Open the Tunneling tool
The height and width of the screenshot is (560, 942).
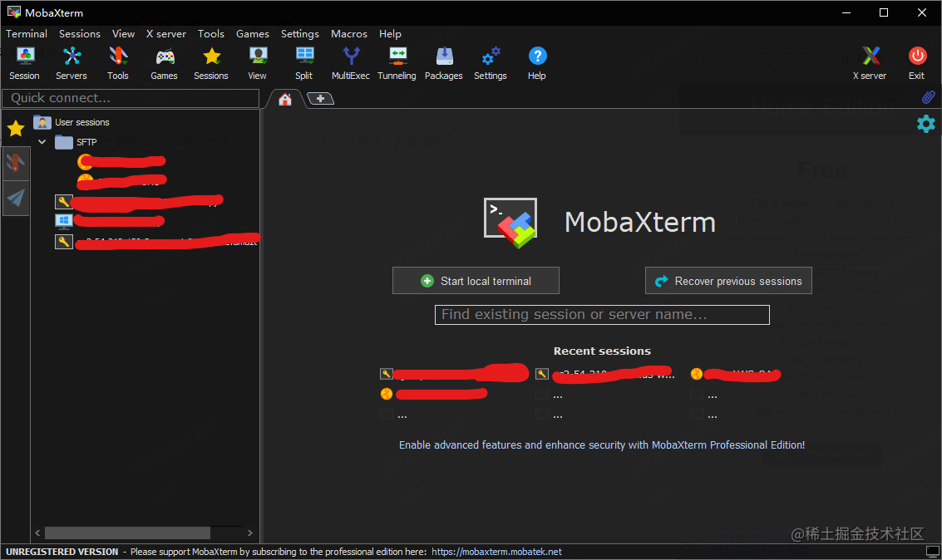tap(397, 62)
